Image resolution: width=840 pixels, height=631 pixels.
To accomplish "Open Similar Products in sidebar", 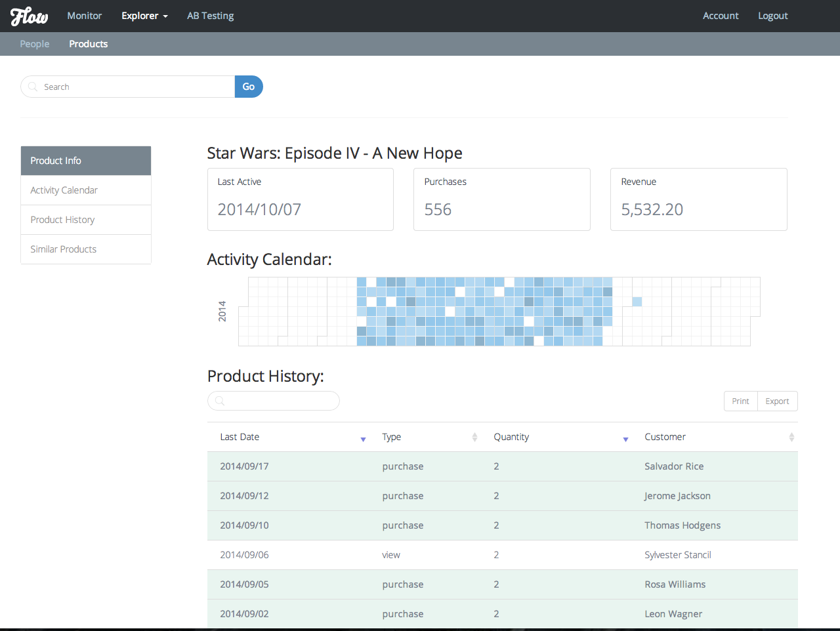I will pos(86,249).
